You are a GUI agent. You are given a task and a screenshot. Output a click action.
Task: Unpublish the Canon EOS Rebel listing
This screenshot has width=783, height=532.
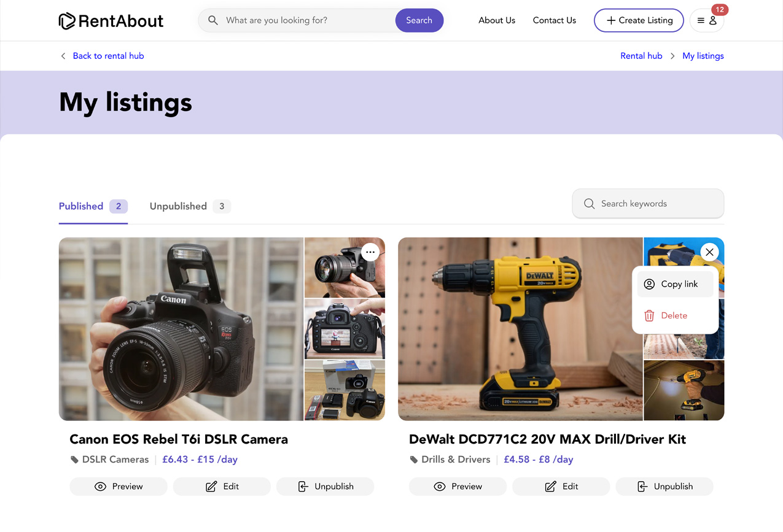(x=325, y=487)
